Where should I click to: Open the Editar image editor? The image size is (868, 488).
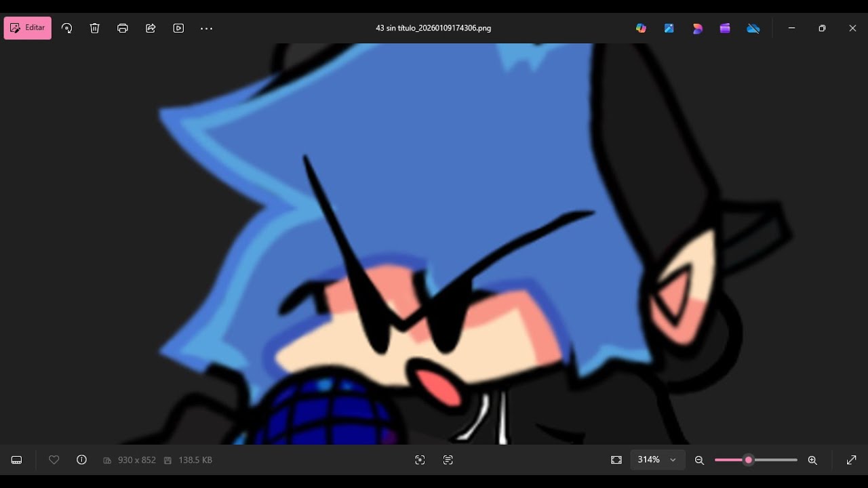(x=28, y=28)
